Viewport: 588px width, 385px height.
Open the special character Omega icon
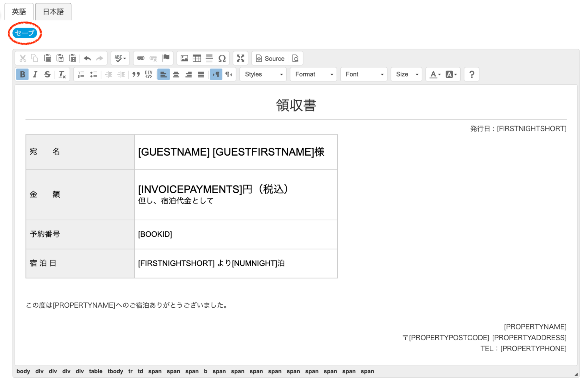(222, 58)
